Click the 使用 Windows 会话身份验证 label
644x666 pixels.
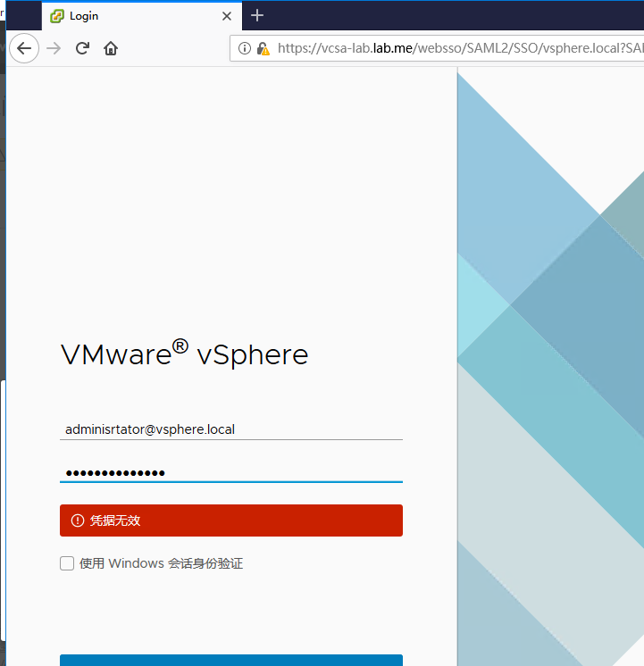pyautogui.click(x=161, y=563)
